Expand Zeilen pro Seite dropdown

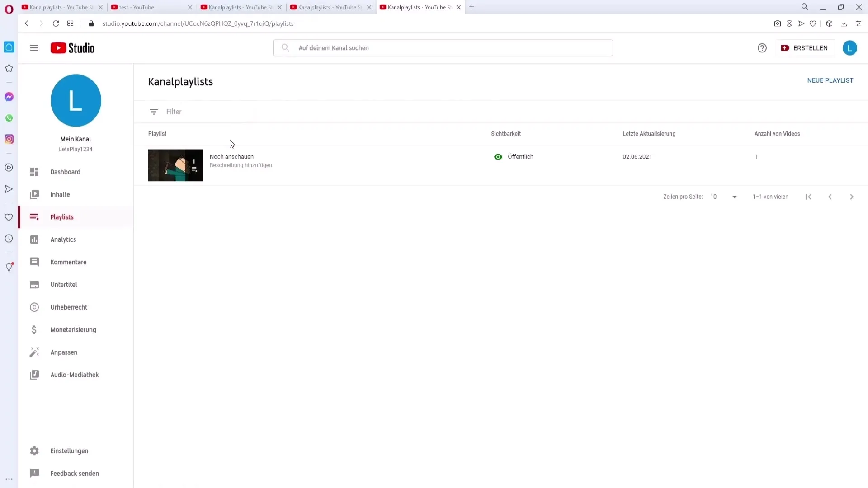pos(735,196)
